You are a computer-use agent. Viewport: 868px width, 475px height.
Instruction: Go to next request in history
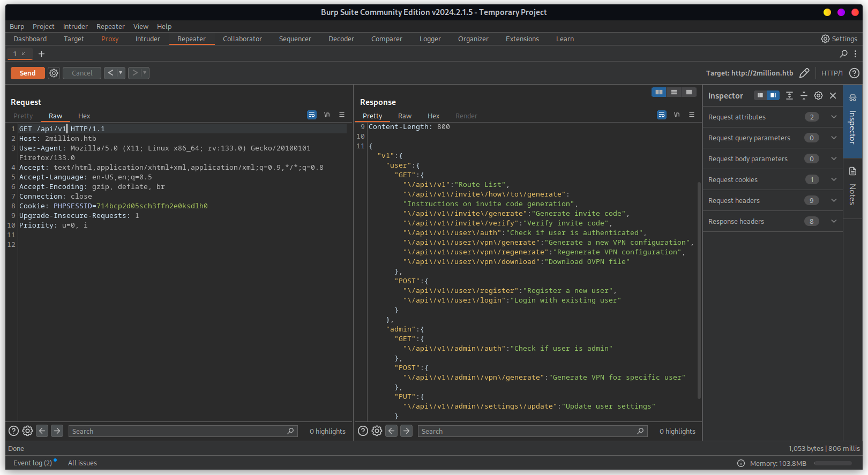[134, 73]
